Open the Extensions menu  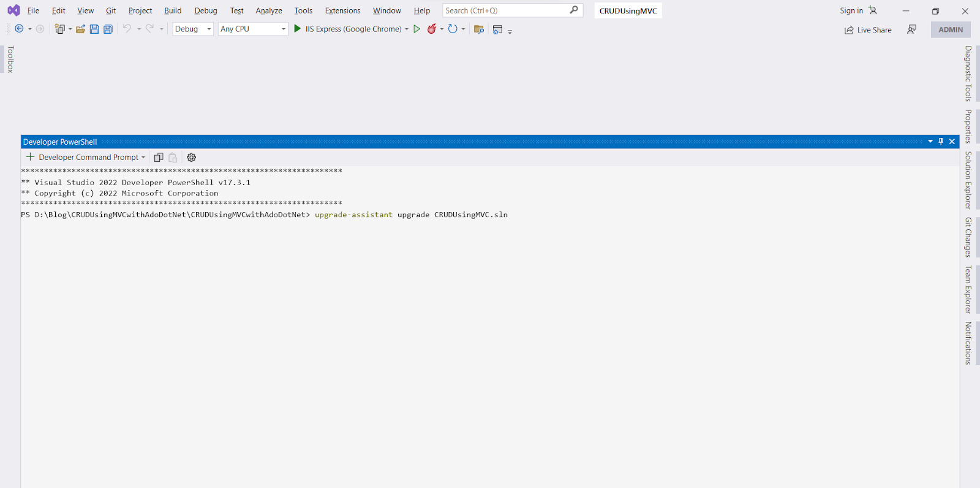point(342,10)
